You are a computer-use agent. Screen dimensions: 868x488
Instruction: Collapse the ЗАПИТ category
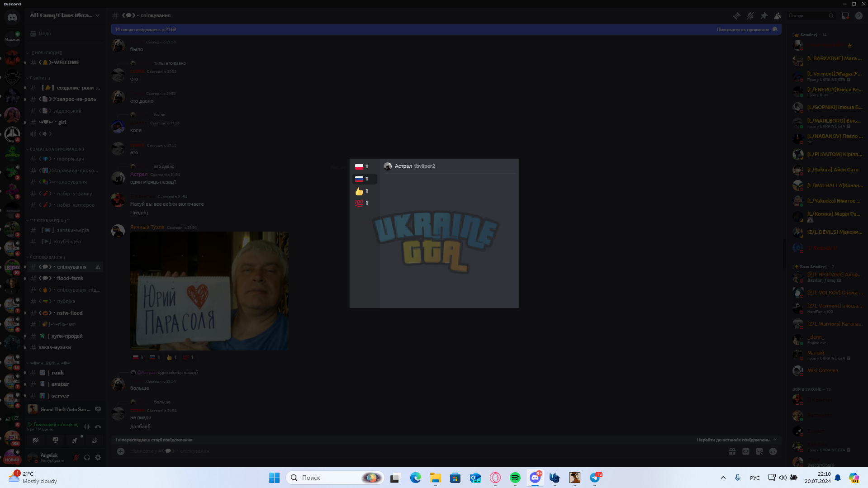[39, 78]
